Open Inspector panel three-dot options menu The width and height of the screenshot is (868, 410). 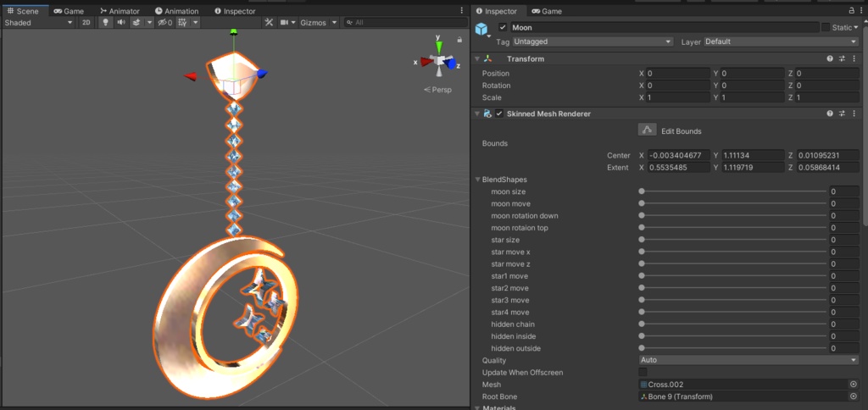(862, 10)
